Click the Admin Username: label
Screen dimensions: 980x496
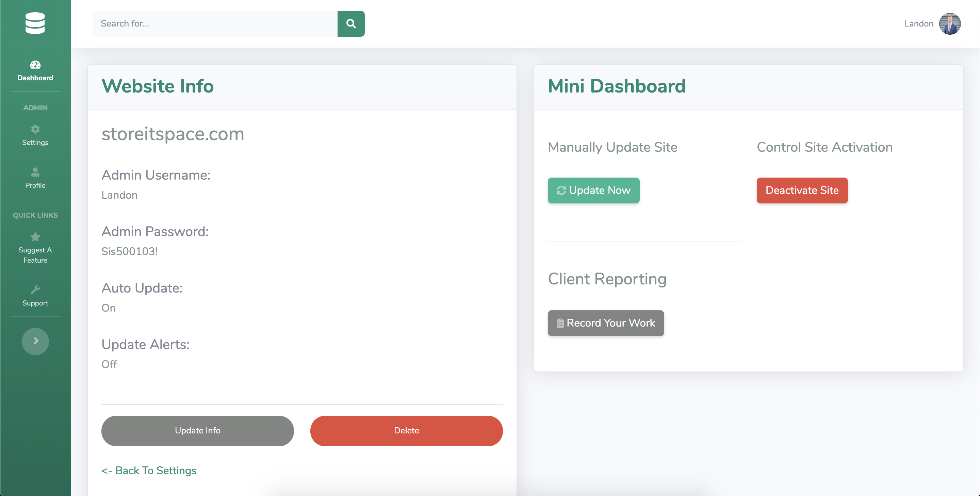tap(156, 175)
